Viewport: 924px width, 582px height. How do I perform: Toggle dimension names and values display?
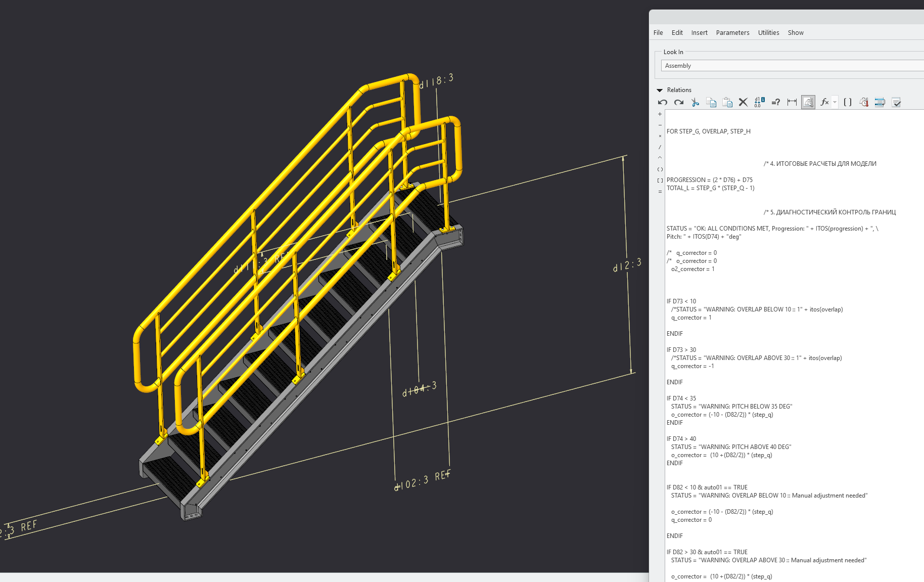pos(759,102)
